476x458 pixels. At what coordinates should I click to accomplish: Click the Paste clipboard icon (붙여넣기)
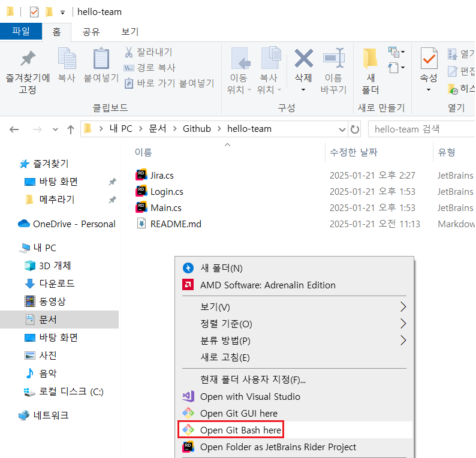click(x=101, y=58)
